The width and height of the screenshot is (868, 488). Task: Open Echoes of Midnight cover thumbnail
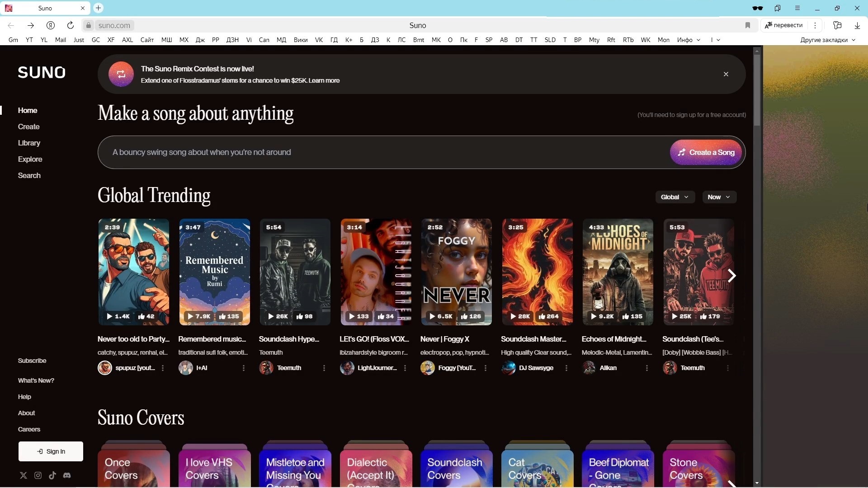click(x=618, y=272)
